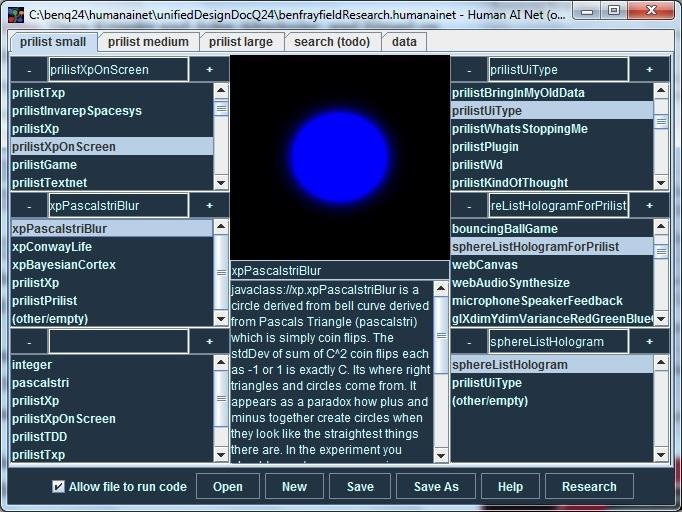Select integer in the bottom-left list
682x512 pixels.
(112, 365)
